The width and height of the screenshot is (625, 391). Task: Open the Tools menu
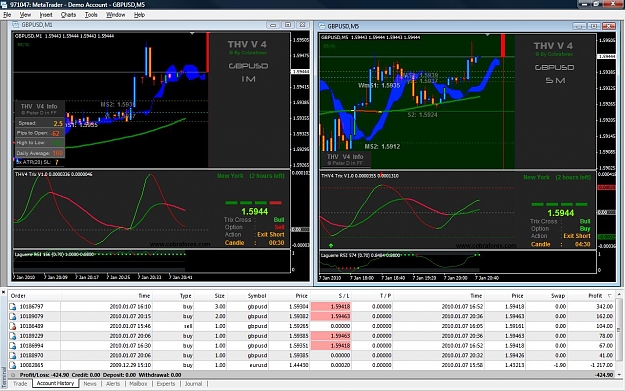tap(91, 15)
